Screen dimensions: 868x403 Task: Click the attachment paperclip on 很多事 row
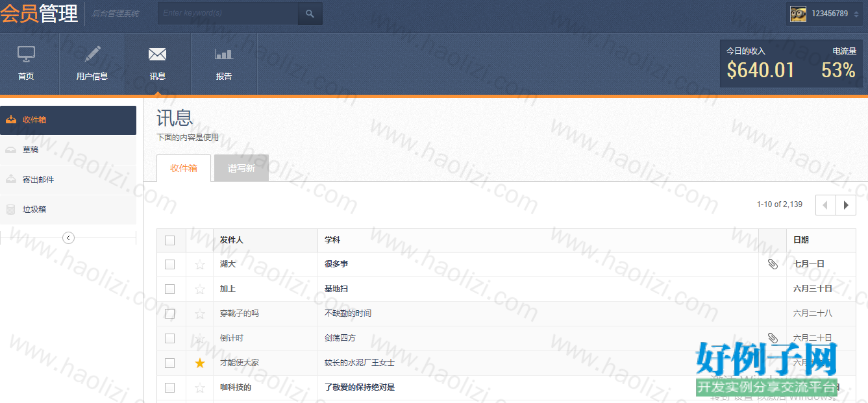(773, 264)
